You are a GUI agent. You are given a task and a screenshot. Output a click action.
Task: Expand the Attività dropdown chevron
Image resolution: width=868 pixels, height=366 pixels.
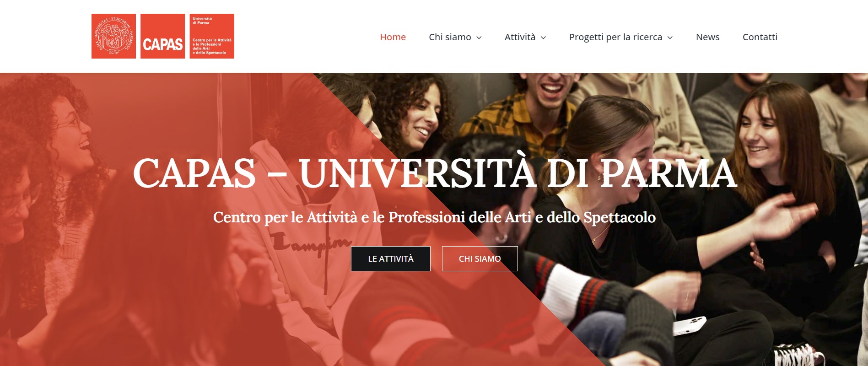click(x=544, y=38)
